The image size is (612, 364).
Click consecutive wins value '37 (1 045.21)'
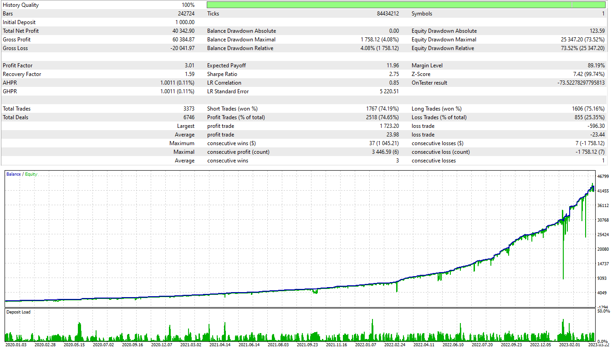click(383, 143)
